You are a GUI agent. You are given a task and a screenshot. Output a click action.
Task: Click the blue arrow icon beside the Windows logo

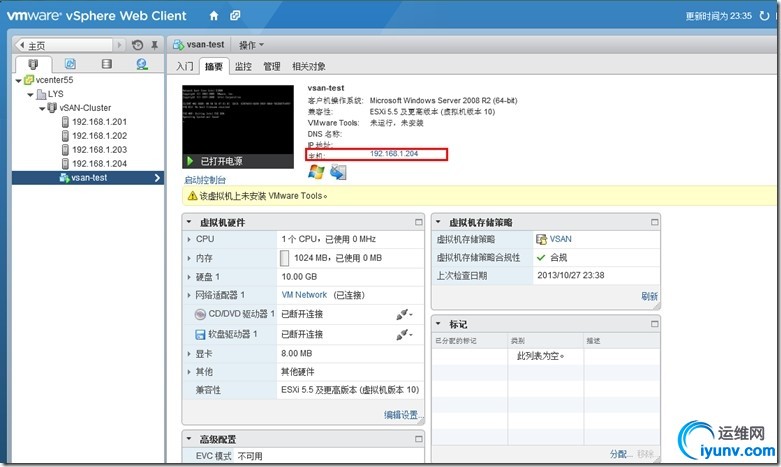pos(338,172)
